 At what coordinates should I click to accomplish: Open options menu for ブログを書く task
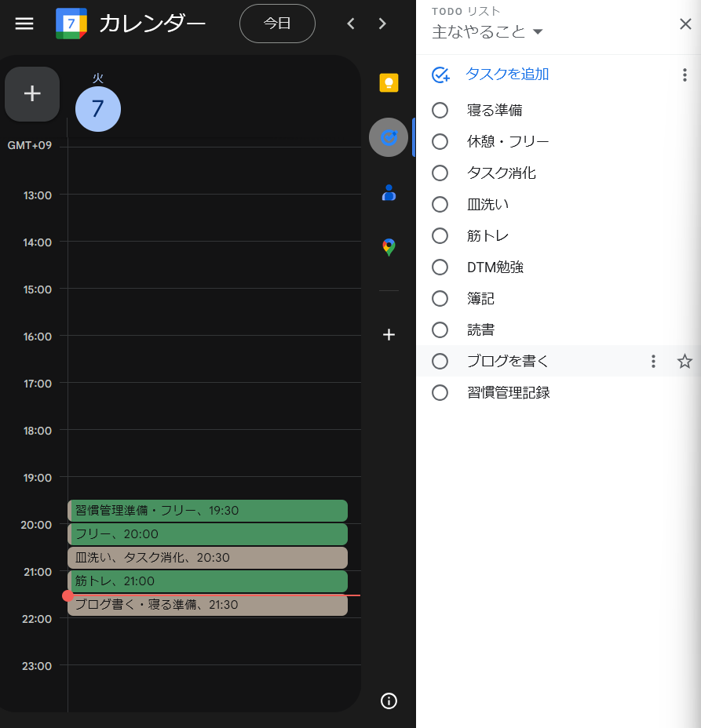pos(653,361)
